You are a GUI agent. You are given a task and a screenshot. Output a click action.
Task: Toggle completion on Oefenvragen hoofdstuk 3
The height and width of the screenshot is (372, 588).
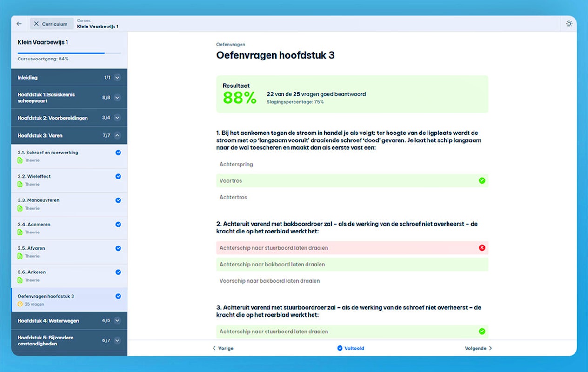click(118, 296)
